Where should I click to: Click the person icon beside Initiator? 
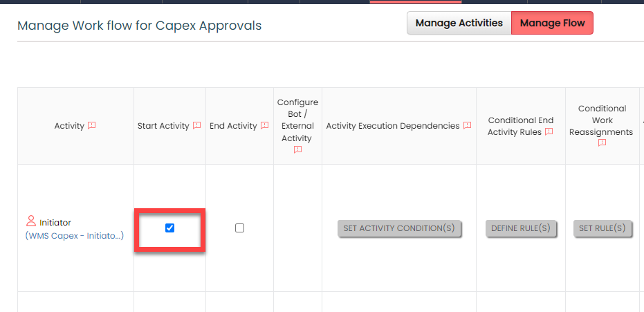pos(31,222)
